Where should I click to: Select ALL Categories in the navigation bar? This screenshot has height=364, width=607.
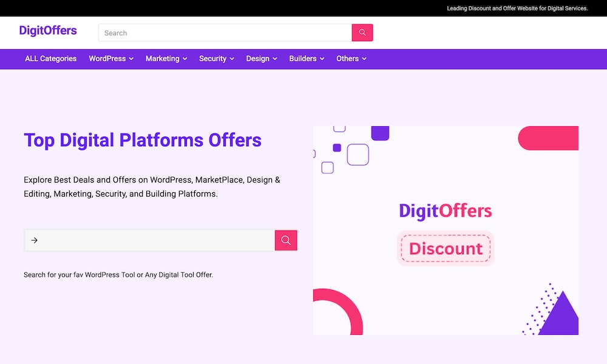click(51, 59)
